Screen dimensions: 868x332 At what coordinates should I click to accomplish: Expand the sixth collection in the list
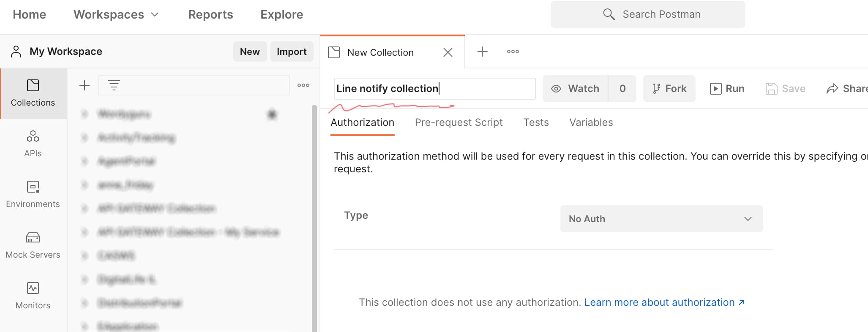pyautogui.click(x=85, y=232)
